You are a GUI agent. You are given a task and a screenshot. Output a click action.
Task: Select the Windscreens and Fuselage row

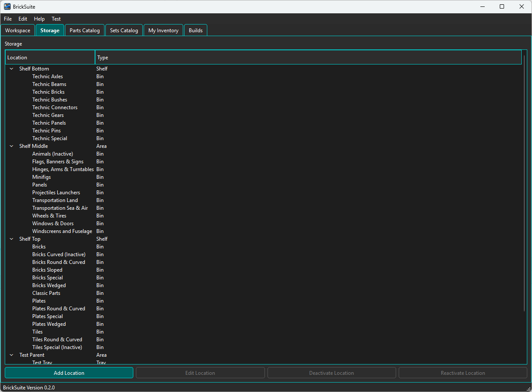coord(264,231)
